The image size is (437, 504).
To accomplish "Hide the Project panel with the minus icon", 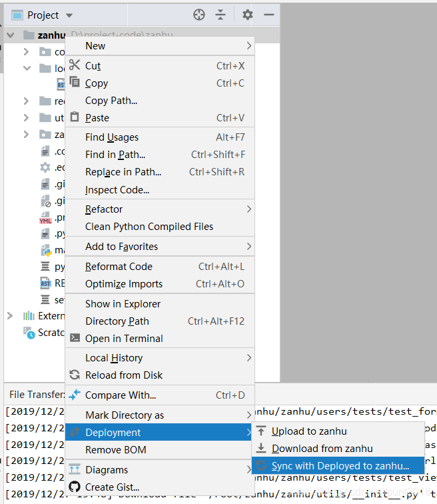I will pyautogui.click(x=268, y=15).
